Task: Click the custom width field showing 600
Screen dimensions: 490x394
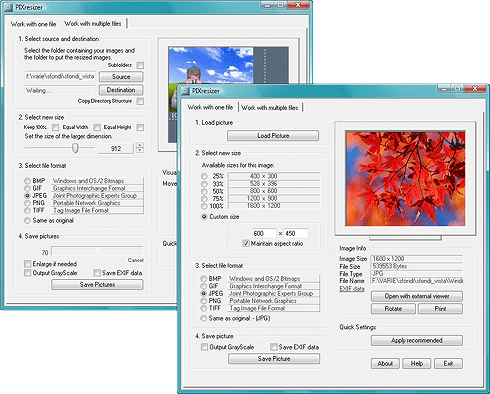Action: point(264,233)
